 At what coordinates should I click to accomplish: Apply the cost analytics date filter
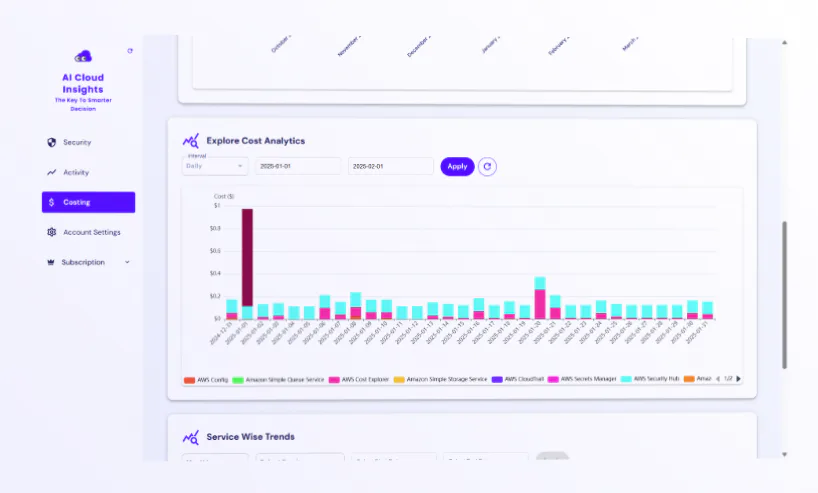pyautogui.click(x=457, y=166)
